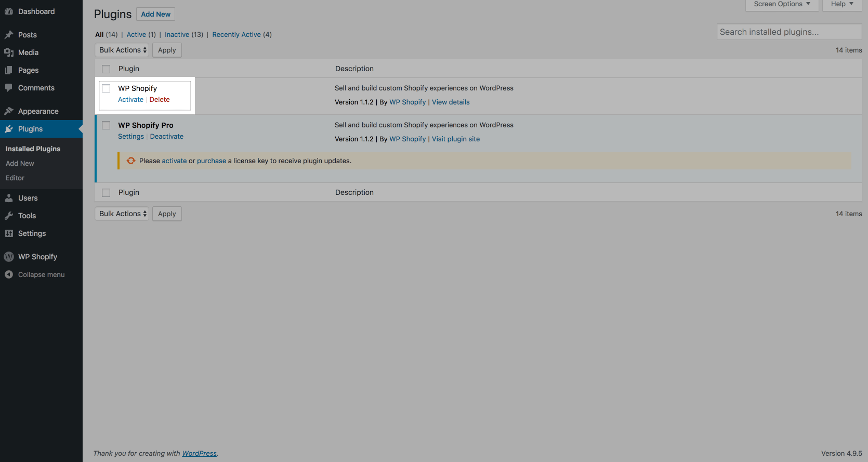The image size is (868, 462).
Task: Open the Settings sliders icon
Action: [9, 233]
